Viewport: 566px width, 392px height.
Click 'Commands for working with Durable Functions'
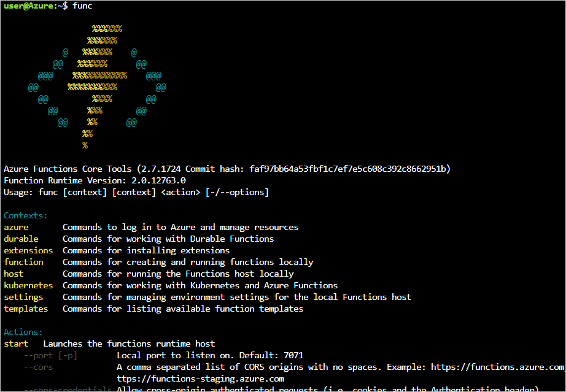pos(168,239)
